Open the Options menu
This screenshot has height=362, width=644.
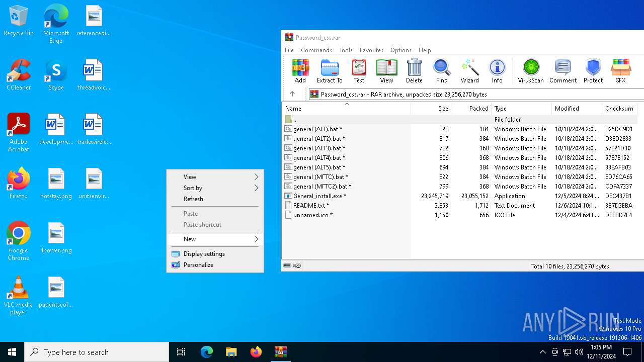point(401,50)
